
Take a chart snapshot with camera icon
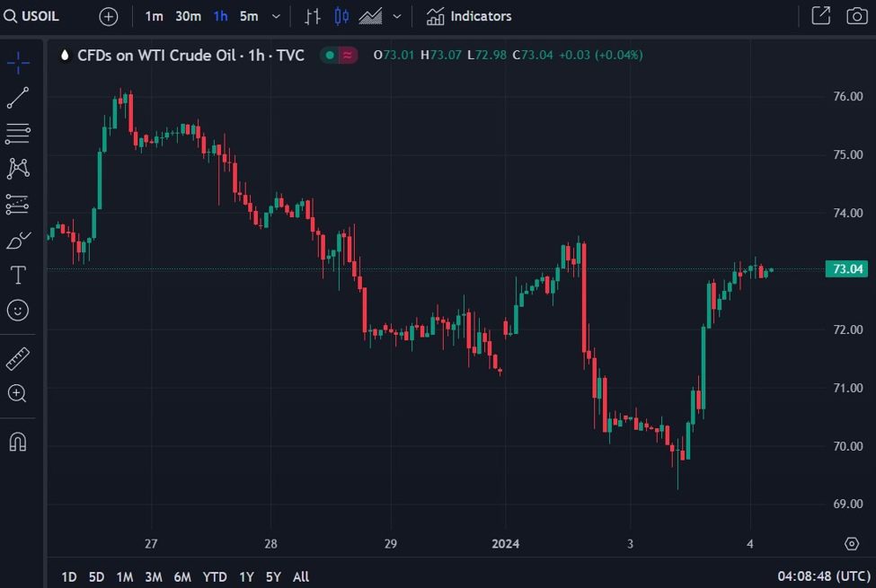[x=856, y=16]
